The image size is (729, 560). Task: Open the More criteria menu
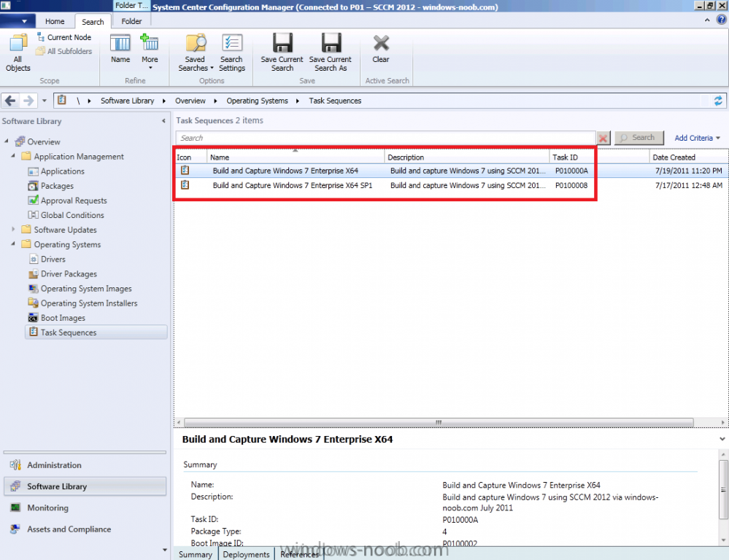tap(150, 51)
